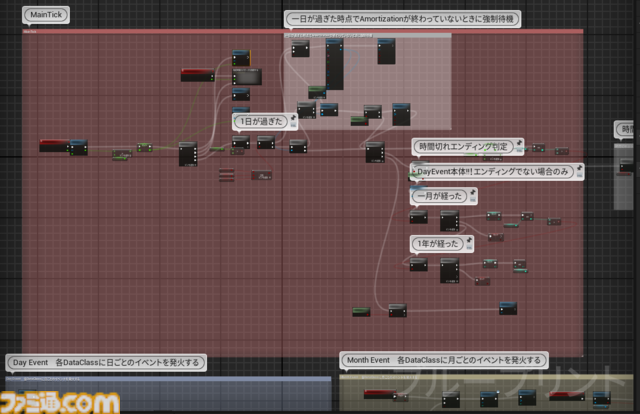Toggle pin on "一月が経った" comment bubble
Viewport: 640px width, 414px height.
point(471,192)
